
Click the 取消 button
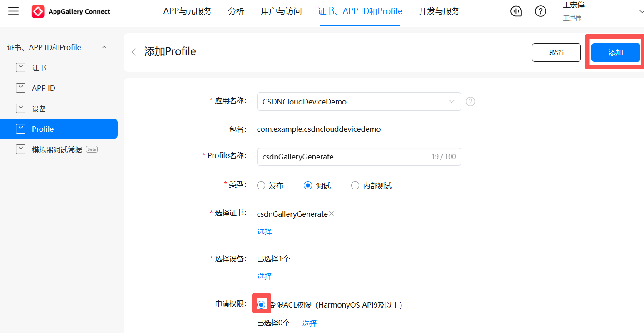(556, 53)
